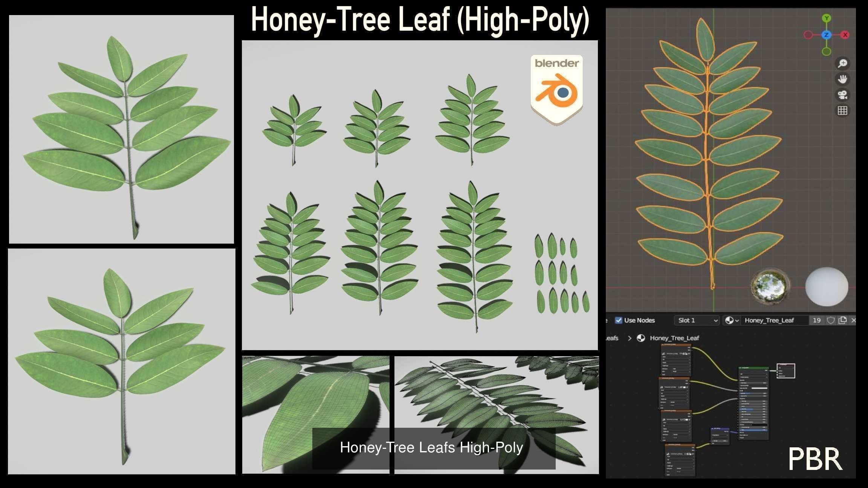Click the 19 users count button

pos(817,320)
